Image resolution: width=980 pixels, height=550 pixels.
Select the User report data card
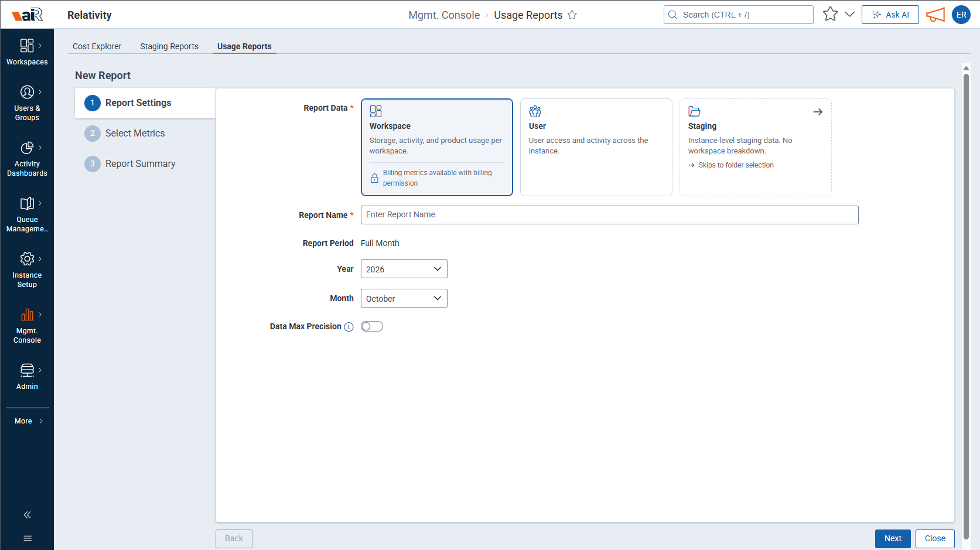pyautogui.click(x=596, y=147)
